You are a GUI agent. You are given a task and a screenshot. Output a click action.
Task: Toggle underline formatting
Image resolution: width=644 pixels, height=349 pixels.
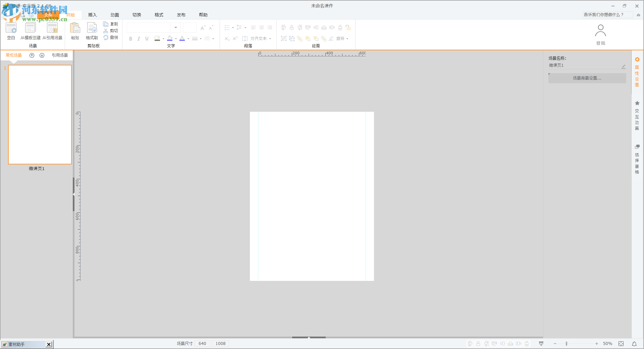click(147, 39)
